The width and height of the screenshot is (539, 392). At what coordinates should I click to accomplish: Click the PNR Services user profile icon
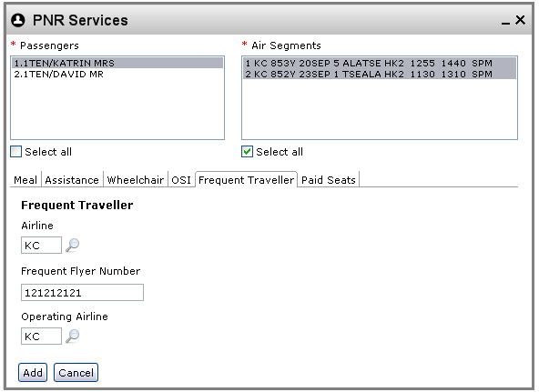[18, 20]
